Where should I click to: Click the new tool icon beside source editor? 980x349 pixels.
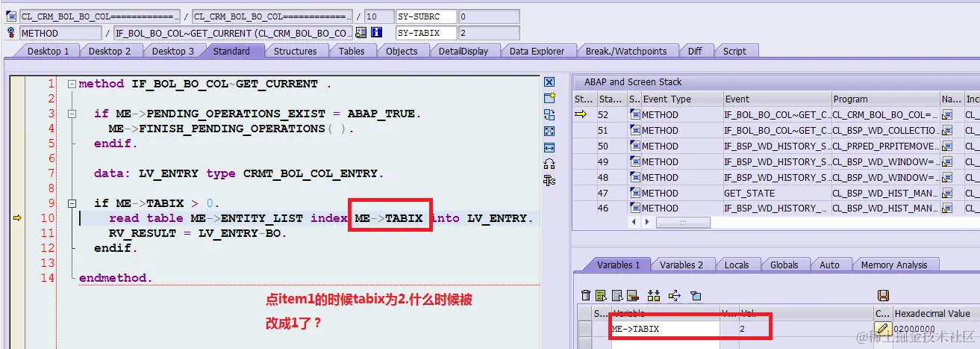pyautogui.click(x=549, y=98)
